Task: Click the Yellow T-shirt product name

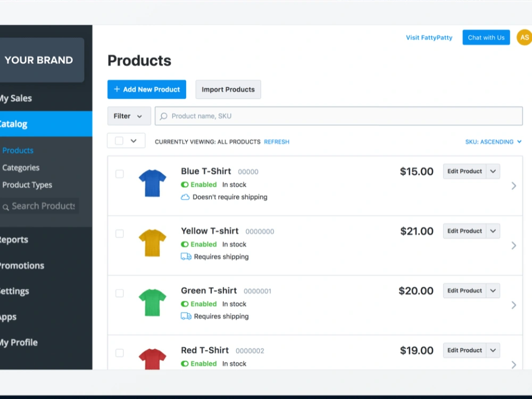Action: [x=210, y=231]
